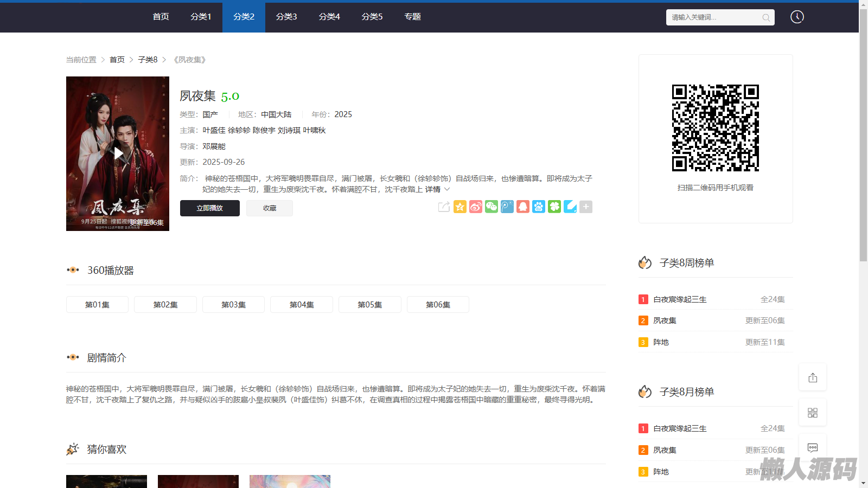The image size is (868, 488).
Task: Switch to the 分类3 nav tab
Action: pyautogui.click(x=286, y=17)
